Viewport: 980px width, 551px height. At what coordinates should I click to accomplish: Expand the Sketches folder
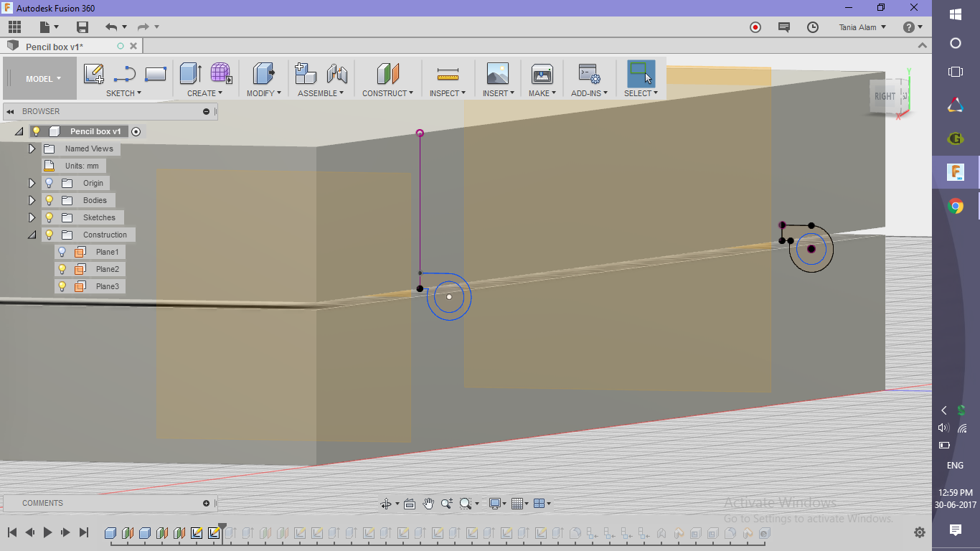pos(32,217)
